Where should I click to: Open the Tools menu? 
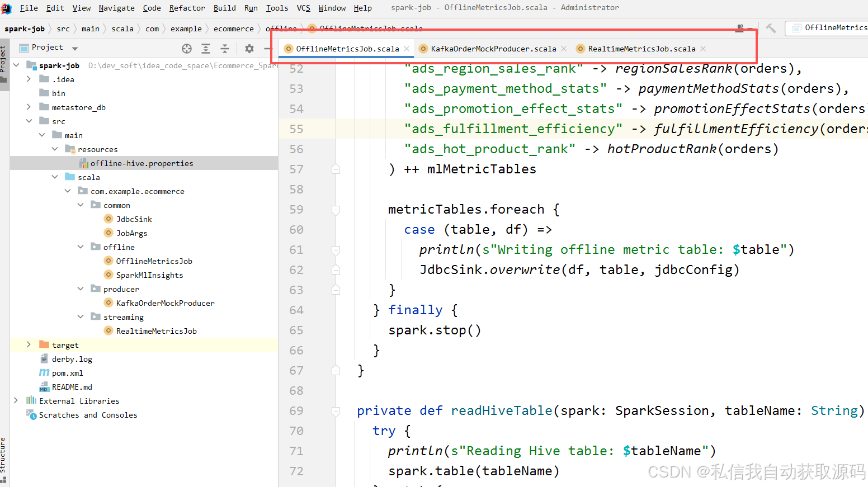(277, 8)
